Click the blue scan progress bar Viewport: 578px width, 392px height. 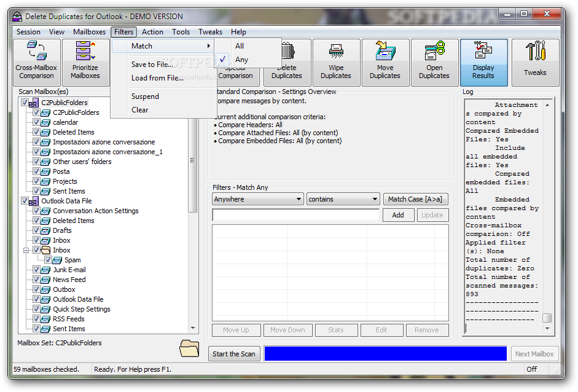(x=386, y=354)
